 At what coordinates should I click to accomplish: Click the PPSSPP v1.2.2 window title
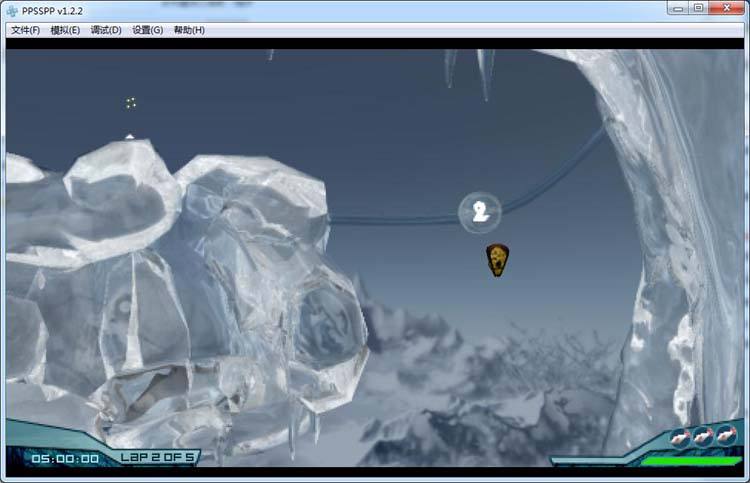(x=52, y=11)
